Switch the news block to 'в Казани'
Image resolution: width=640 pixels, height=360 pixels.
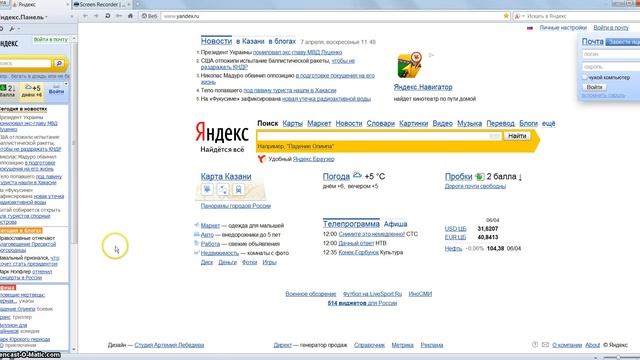[x=250, y=41]
